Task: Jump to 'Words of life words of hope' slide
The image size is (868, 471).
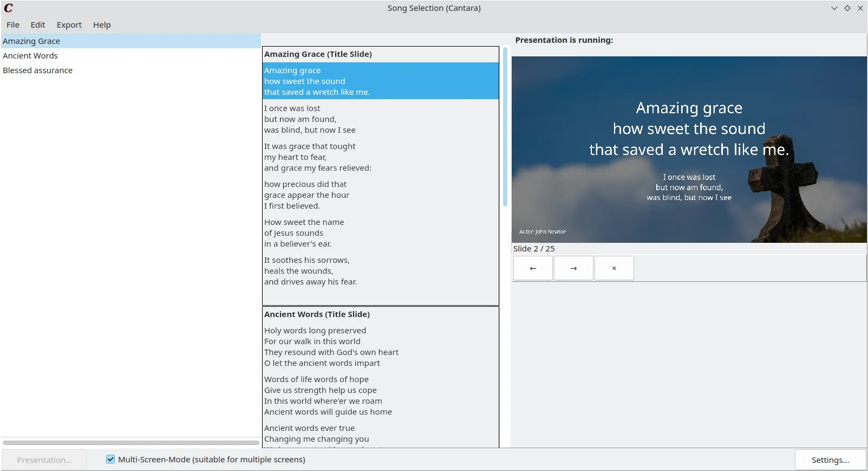Action: pyautogui.click(x=380, y=396)
